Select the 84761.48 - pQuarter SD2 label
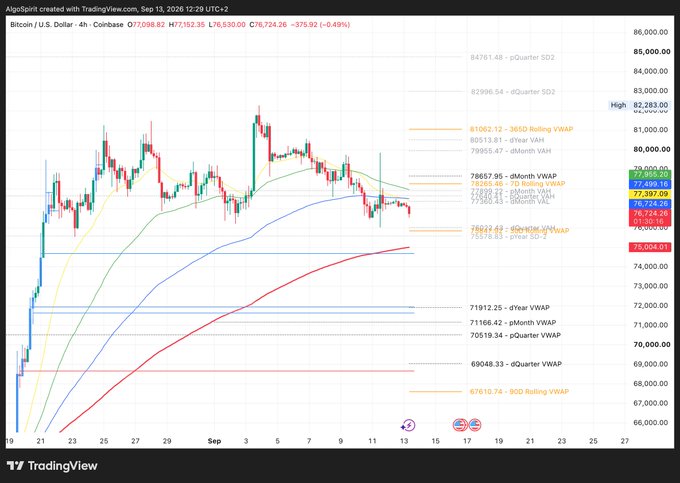Screen dimensions: 680x483 [513, 57]
